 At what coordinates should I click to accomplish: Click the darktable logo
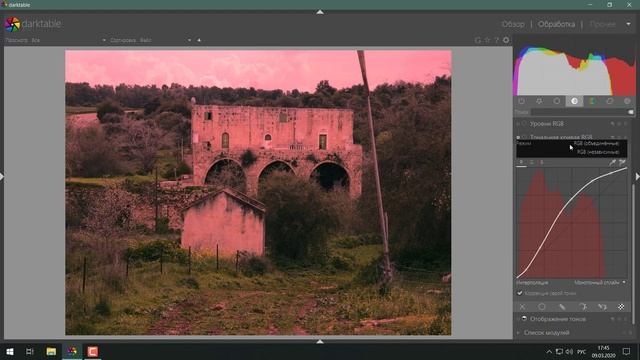point(12,24)
